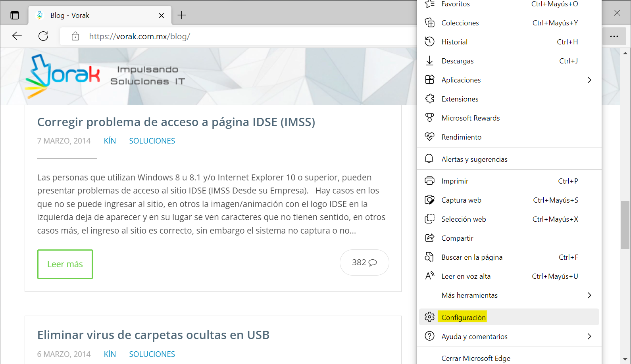Open Favoritos from the menu
631x364 pixels.
(x=509, y=4)
